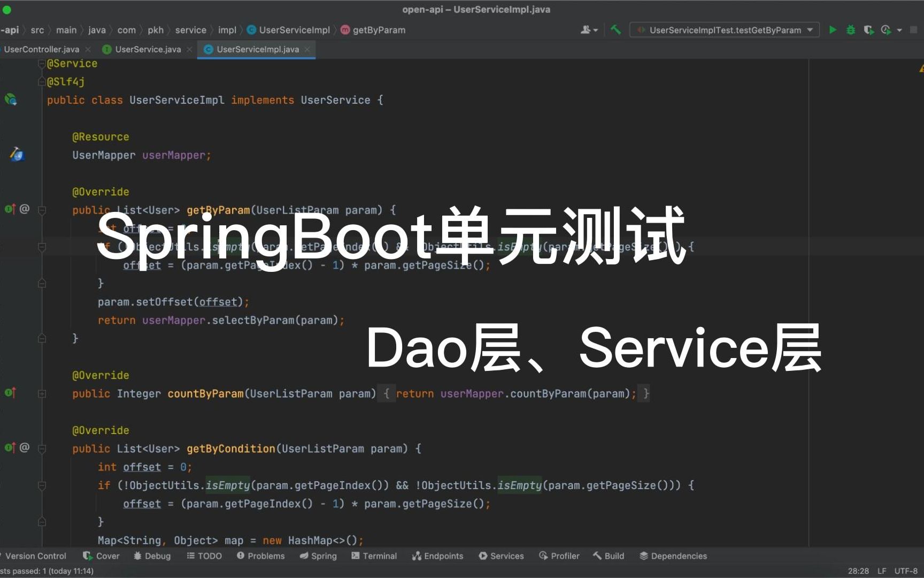The image size is (924, 578).
Task: Open the Cover tool window
Action: coord(101,556)
